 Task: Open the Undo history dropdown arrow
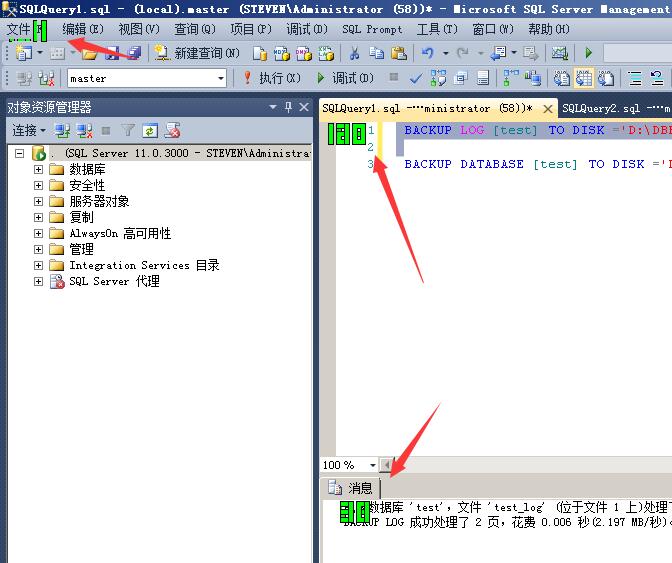click(446, 53)
